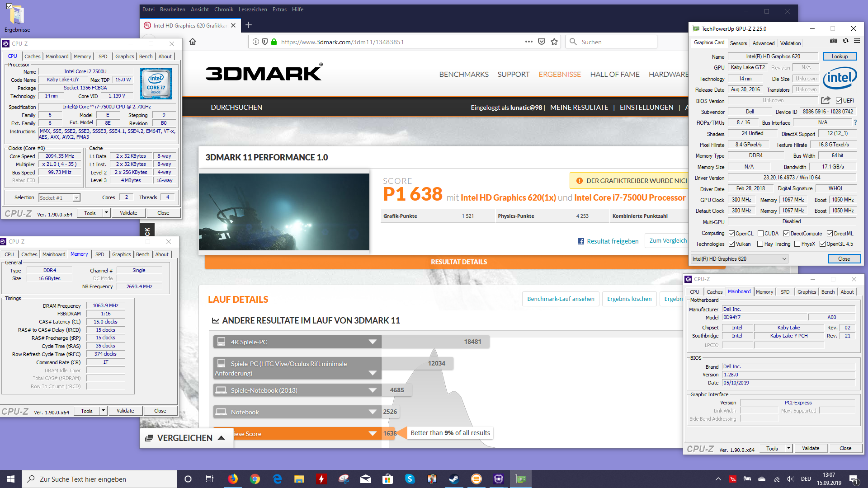Open GPU selector dropdown in GPU-Z
The width and height of the screenshot is (868, 488).
click(x=739, y=259)
